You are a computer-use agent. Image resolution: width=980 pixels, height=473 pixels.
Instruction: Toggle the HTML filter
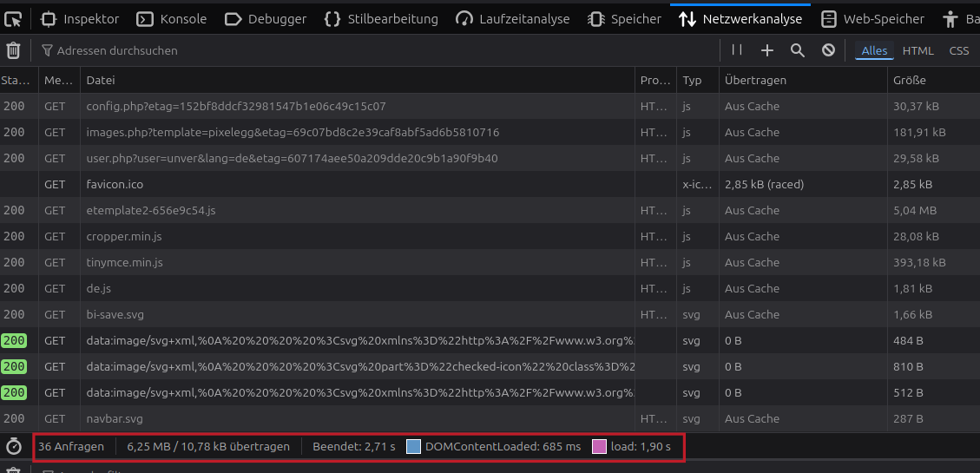click(x=918, y=50)
